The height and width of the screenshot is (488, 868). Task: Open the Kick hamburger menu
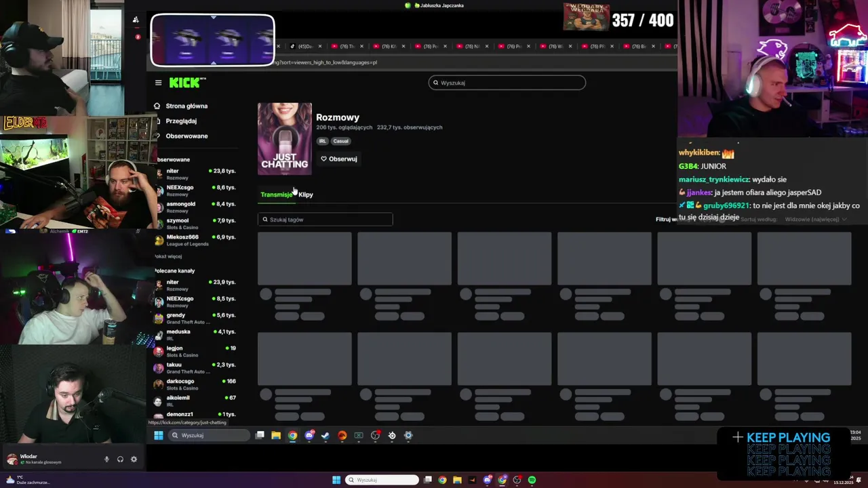tap(158, 83)
